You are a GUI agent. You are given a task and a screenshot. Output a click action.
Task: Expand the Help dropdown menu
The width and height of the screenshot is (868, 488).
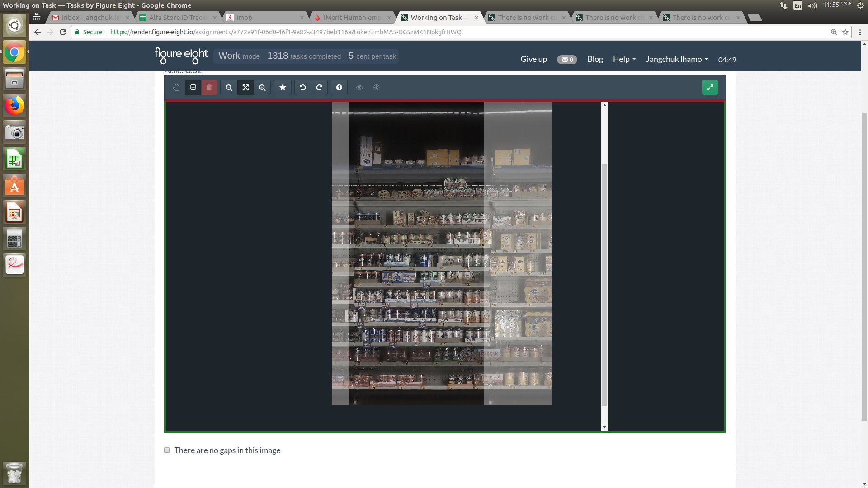624,59
